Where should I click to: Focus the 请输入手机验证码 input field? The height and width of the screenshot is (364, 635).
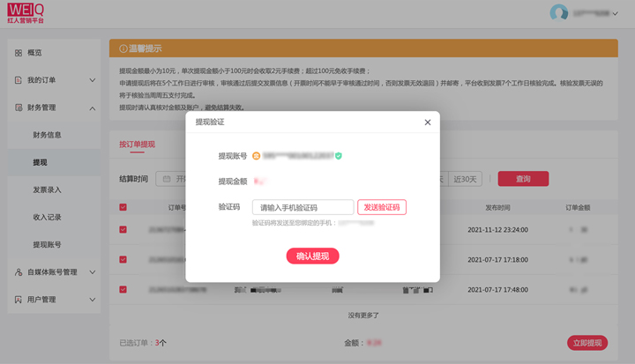303,207
